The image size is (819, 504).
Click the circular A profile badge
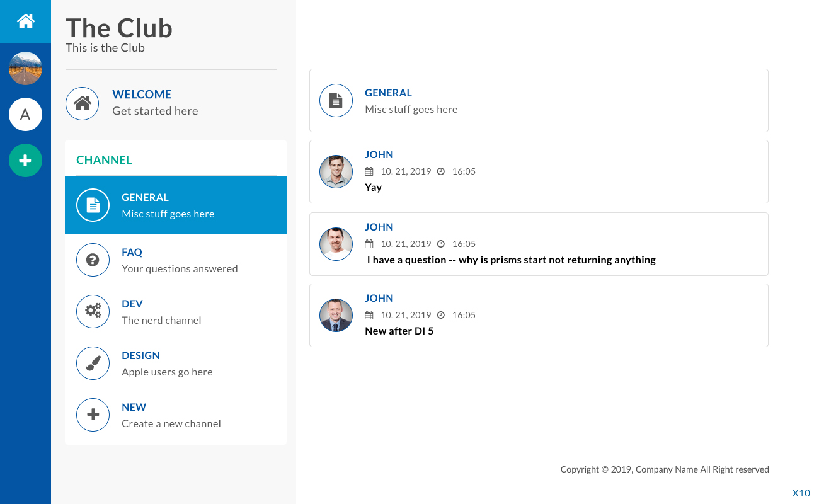25,114
